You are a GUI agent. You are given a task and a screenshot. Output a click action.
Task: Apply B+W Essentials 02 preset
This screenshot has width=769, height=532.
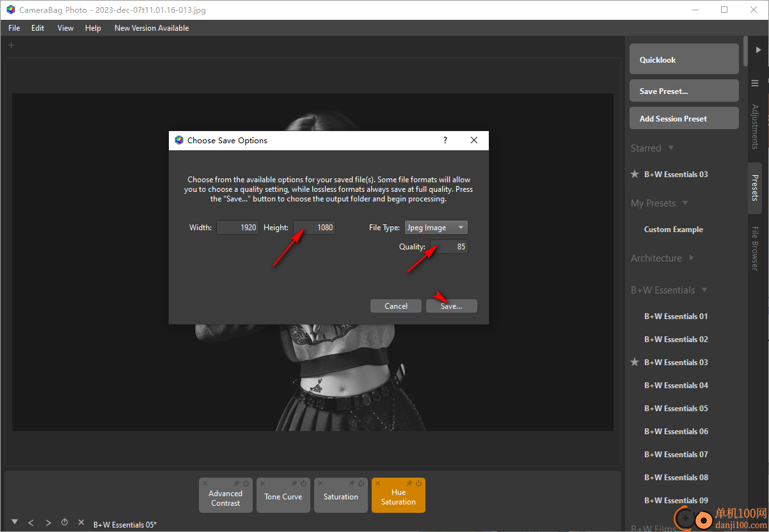[676, 340]
